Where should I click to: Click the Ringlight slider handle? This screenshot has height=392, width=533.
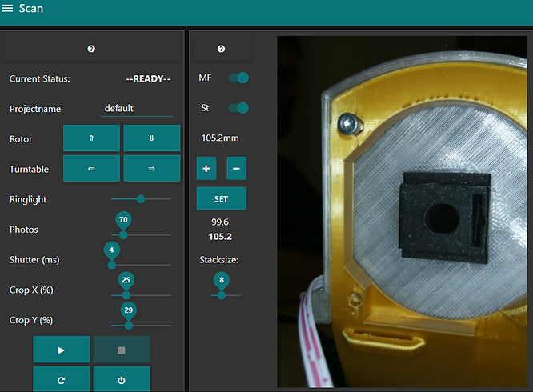[x=141, y=198]
